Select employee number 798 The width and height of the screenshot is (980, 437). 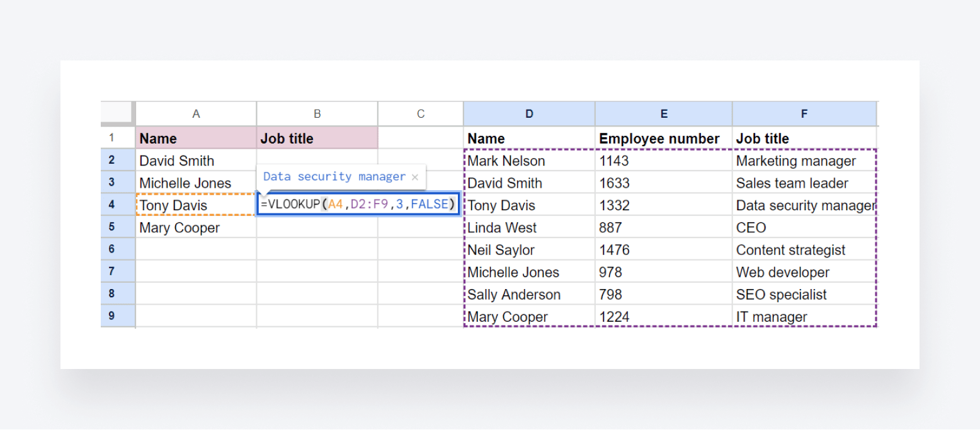pyautogui.click(x=664, y=294)
